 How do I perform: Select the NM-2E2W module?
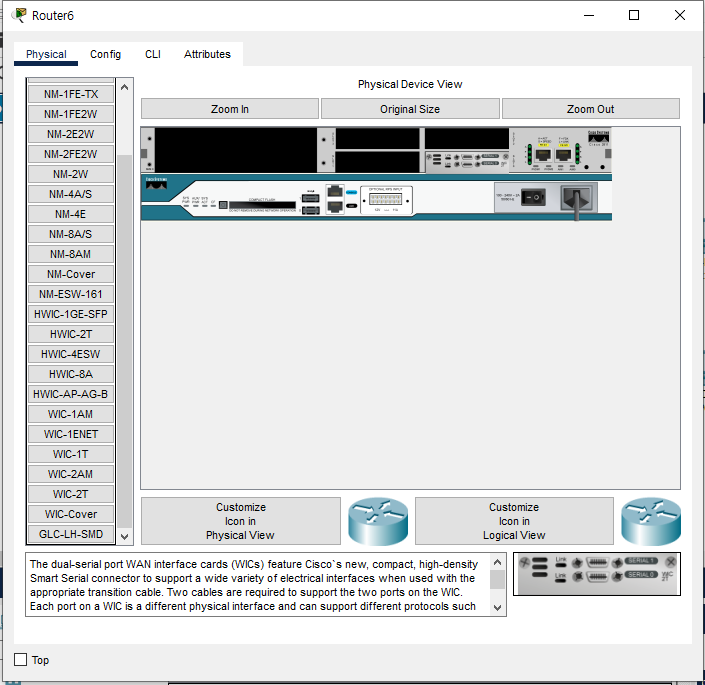(71, 134)
